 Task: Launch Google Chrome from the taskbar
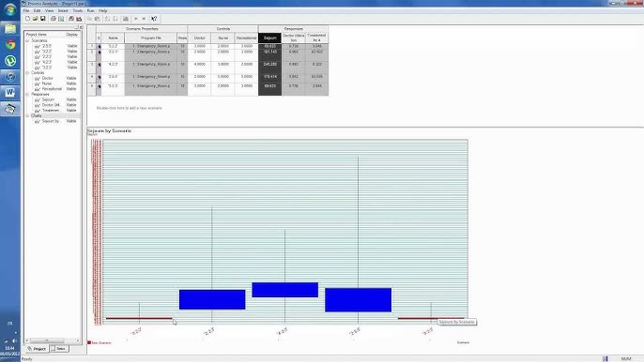tap(10, 44)
